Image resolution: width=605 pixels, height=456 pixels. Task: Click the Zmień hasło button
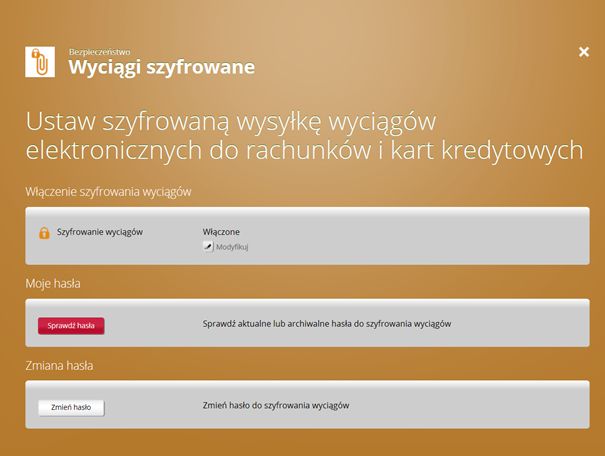tap(71, 407)
